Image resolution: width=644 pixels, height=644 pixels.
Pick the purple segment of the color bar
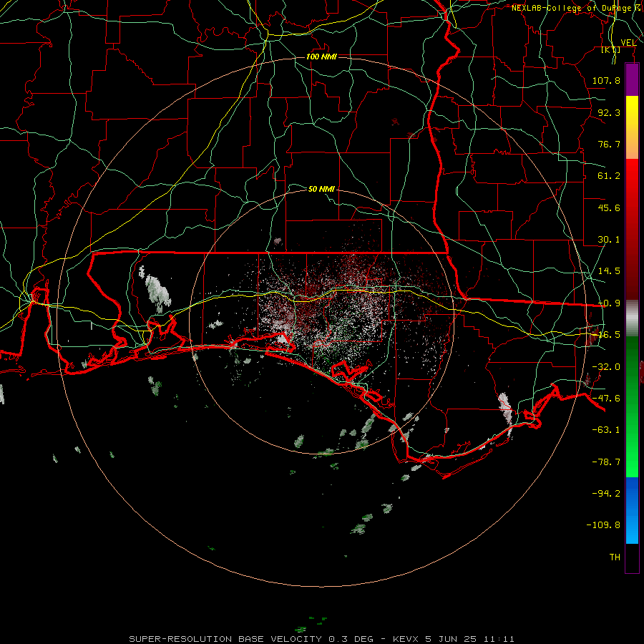tap(632, 80)
